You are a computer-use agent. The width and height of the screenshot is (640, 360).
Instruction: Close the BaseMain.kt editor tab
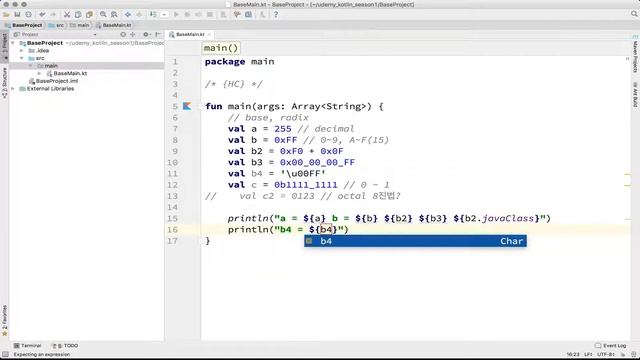point(209,34)
